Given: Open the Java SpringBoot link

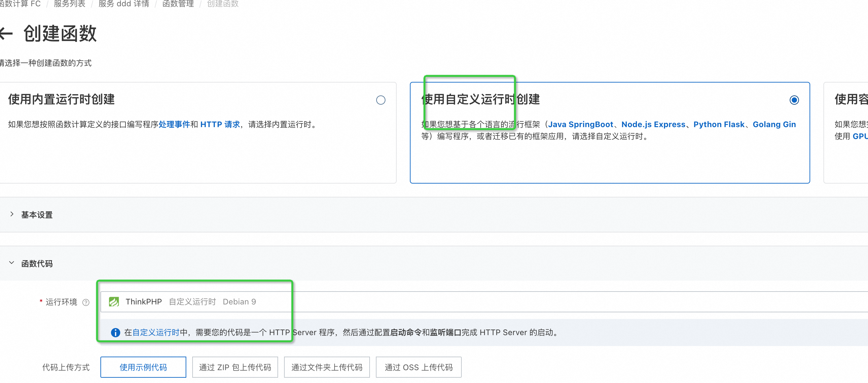Looking at the screenshot, I should (x=581, y=124).
